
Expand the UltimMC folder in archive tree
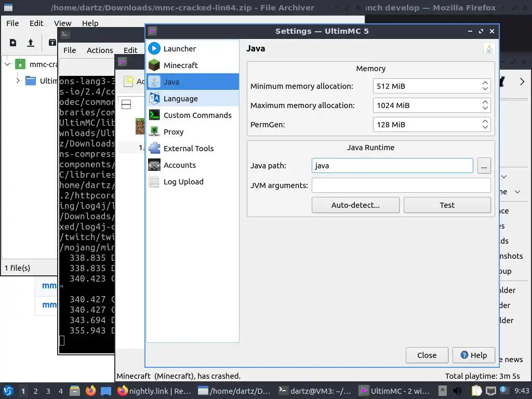18,81
